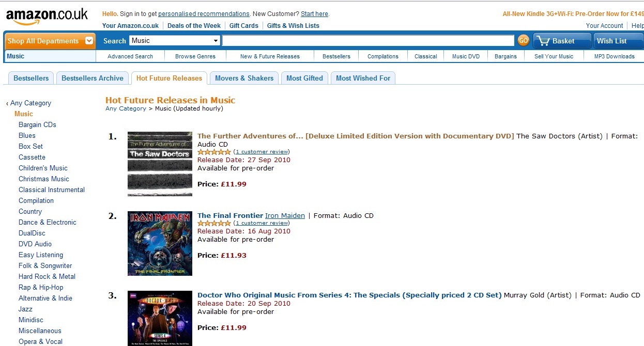Open Sell Your Music menu item
Image resolution: width=644 pixels, height=346 pixels.
click(554, 56)
